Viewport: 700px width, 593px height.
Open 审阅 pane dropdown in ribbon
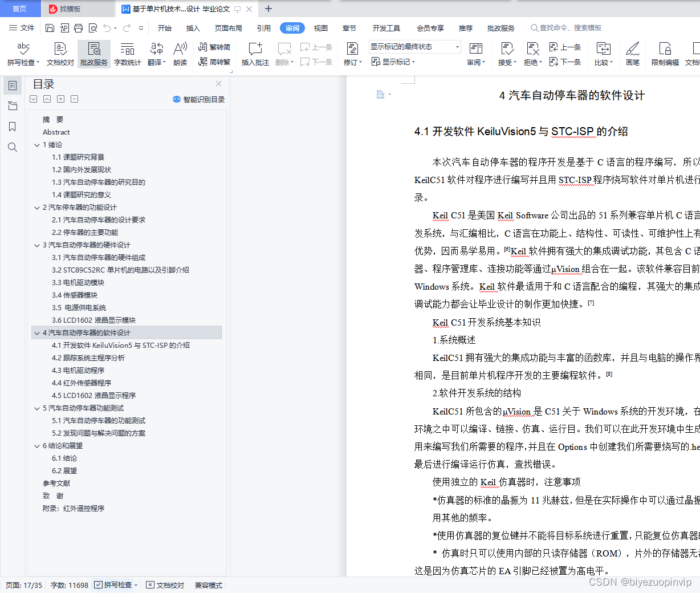tap(476, 62)
